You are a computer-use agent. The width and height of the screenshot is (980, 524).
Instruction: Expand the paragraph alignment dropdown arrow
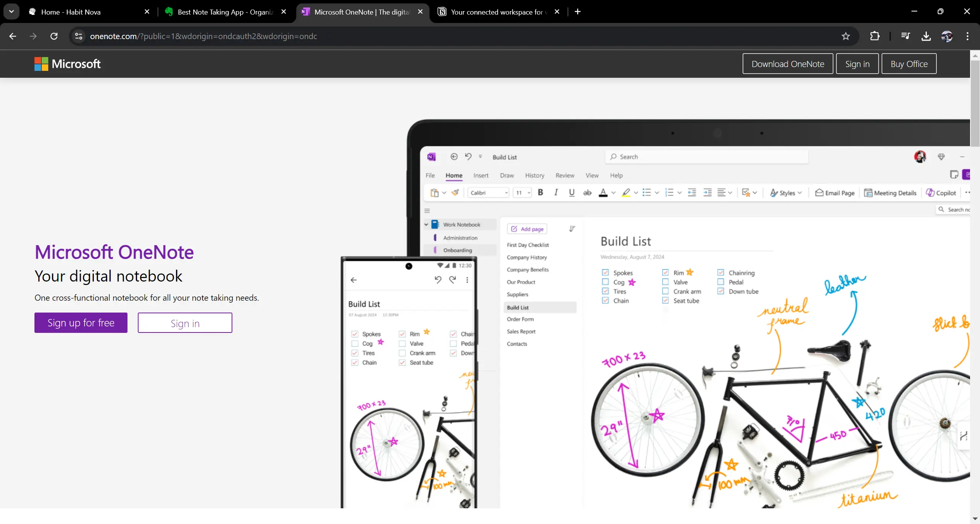coord(730,193)
